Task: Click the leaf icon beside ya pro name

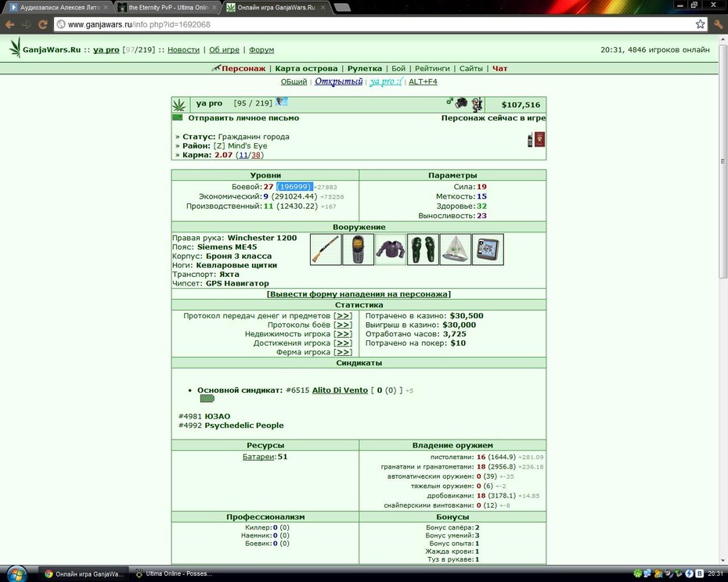Action: click(179, 106)
